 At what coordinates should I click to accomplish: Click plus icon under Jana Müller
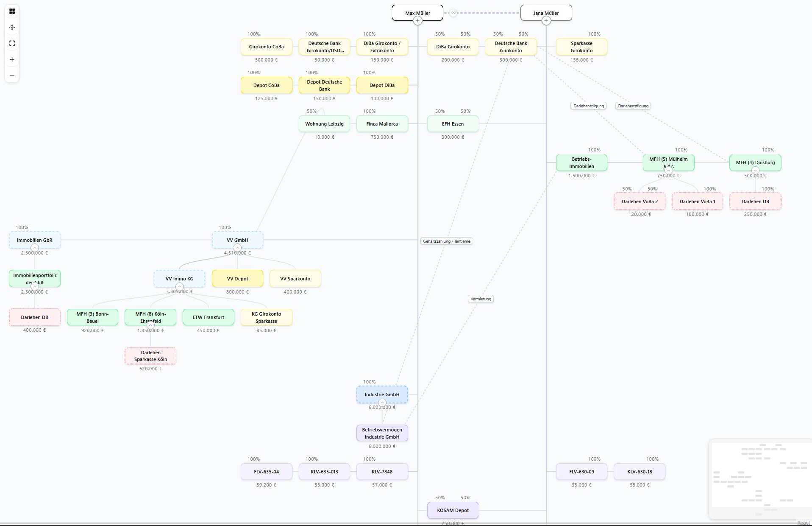coord(546,21)
